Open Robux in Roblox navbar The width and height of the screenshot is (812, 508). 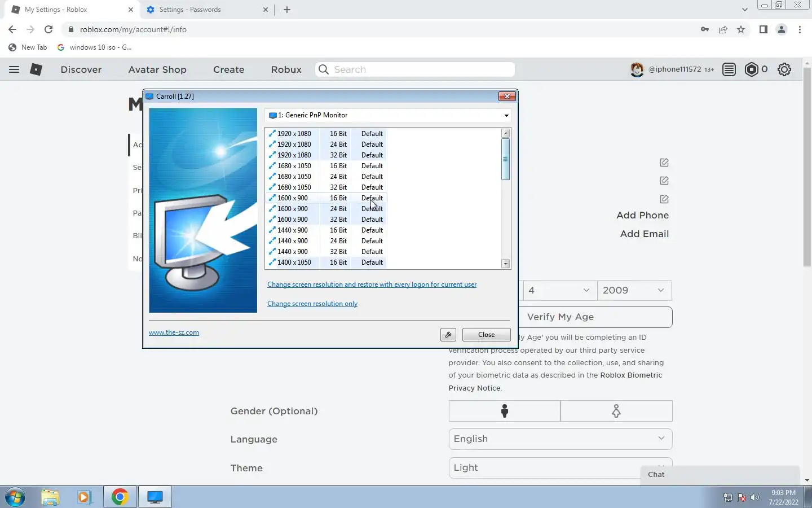(x=286, y=69)
